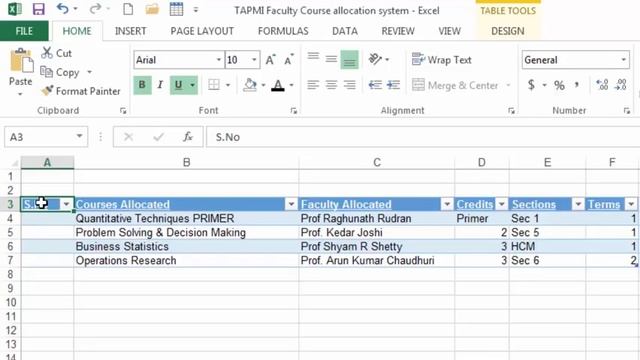Image resolution: width=640 pixels, height=360 pixels.
Task: Click the fill color bucket
Action: coord(250,85)
